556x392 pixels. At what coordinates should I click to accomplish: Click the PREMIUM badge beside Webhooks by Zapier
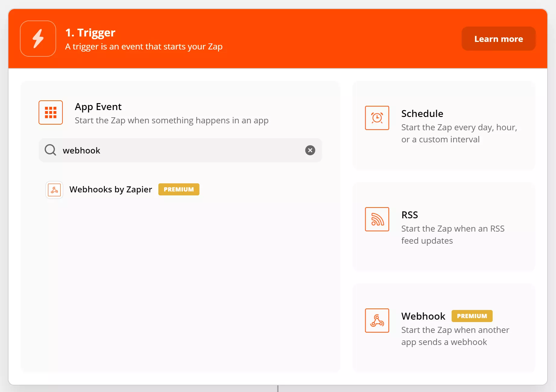pos(179,189)
